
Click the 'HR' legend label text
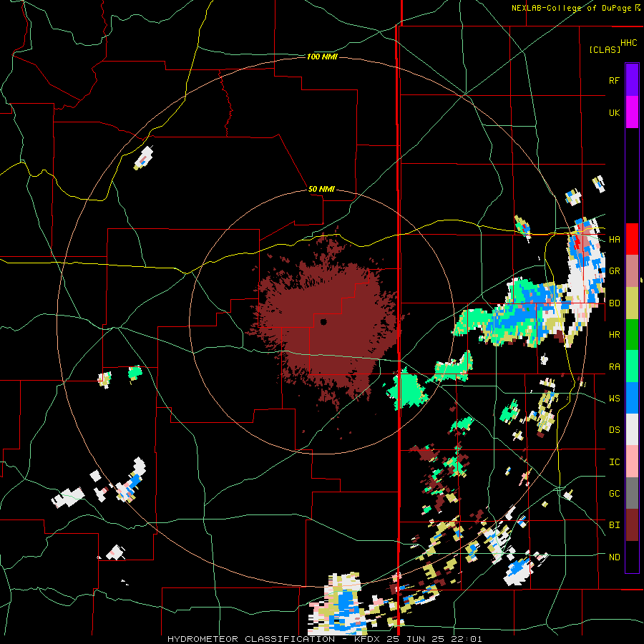tap(614, 335)
